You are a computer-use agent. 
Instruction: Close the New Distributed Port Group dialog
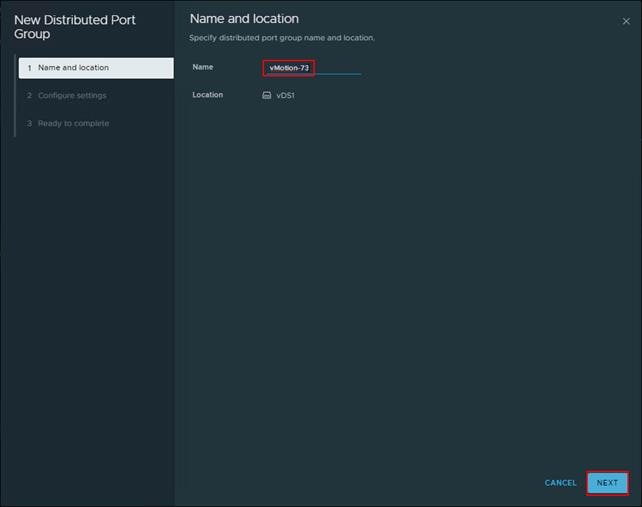[x=626, y=21]
